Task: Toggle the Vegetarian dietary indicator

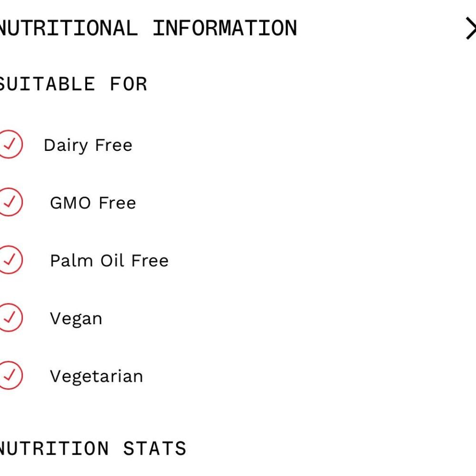Action: point(9,376)
